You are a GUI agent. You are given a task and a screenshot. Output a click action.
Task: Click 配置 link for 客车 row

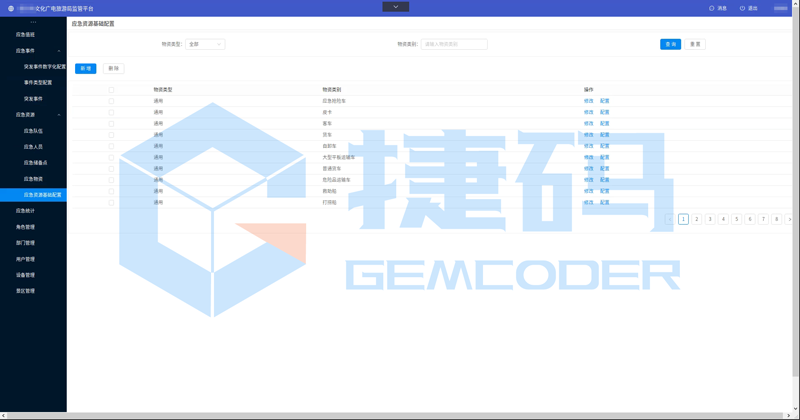[x=605, y=123]
